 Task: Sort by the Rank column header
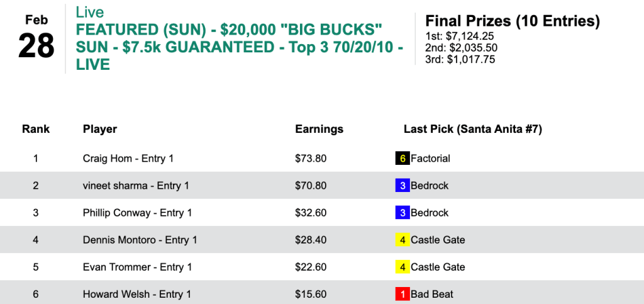point(36,129)
